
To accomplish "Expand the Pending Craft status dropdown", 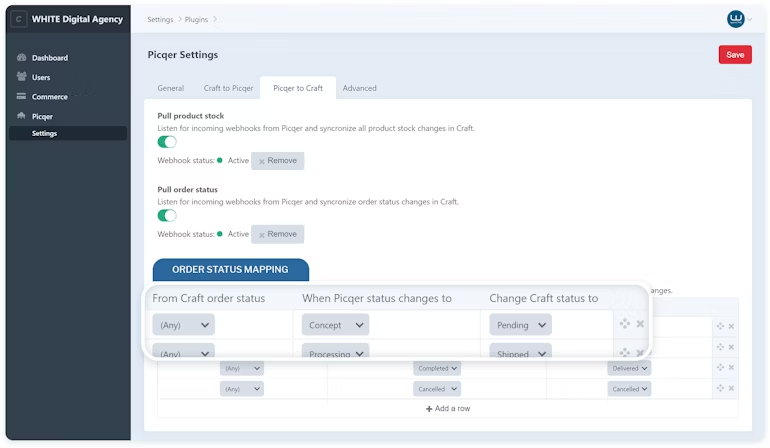I will (x=520, y=325).
